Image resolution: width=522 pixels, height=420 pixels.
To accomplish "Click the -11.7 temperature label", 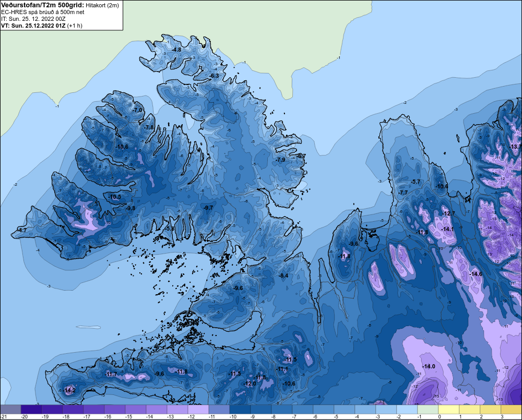I will 111,374.
